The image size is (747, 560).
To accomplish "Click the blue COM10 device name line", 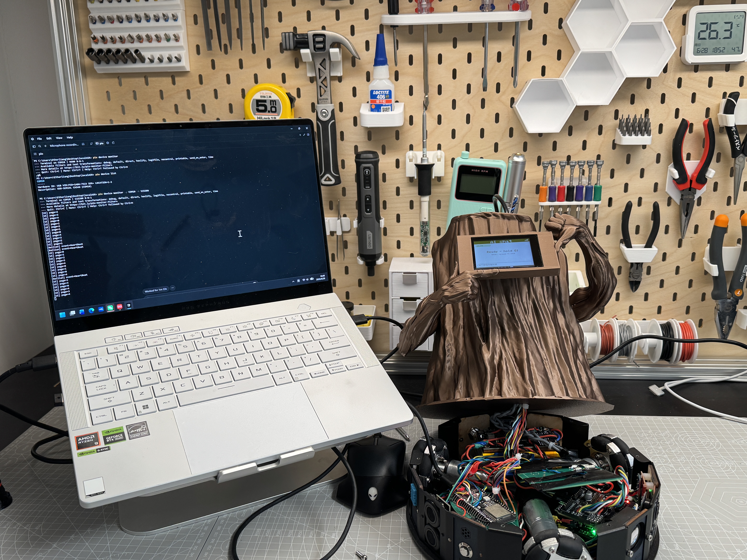I will (41, 181).
